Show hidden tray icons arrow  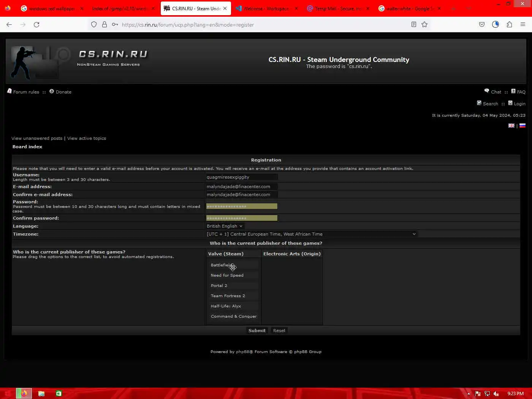point(469,394)
